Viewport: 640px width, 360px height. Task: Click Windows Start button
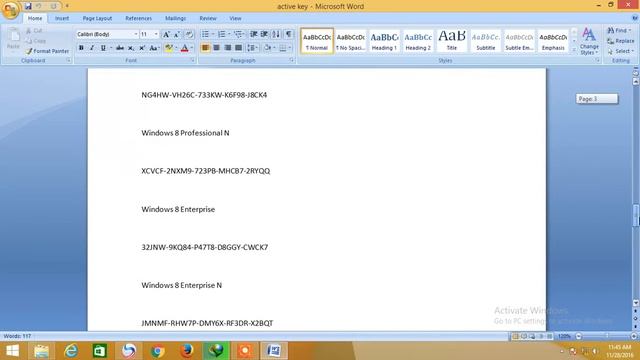pyautogui.click(x=12, y=351)
